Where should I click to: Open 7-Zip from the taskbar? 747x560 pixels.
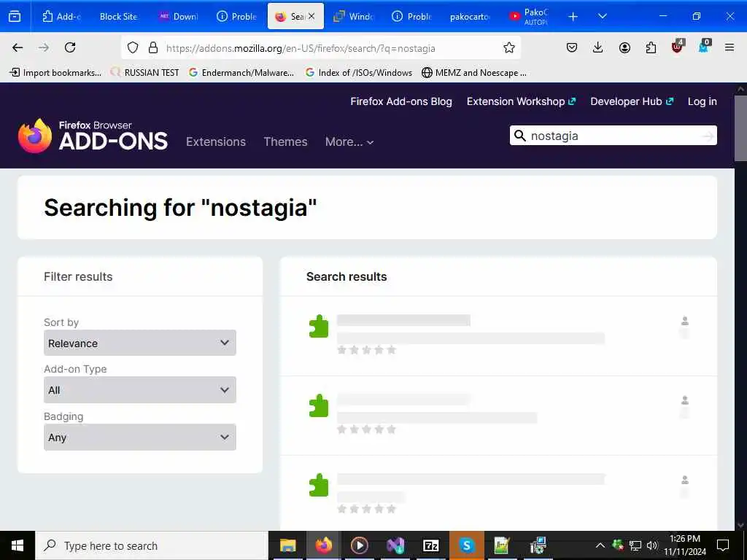pos(430,545)
